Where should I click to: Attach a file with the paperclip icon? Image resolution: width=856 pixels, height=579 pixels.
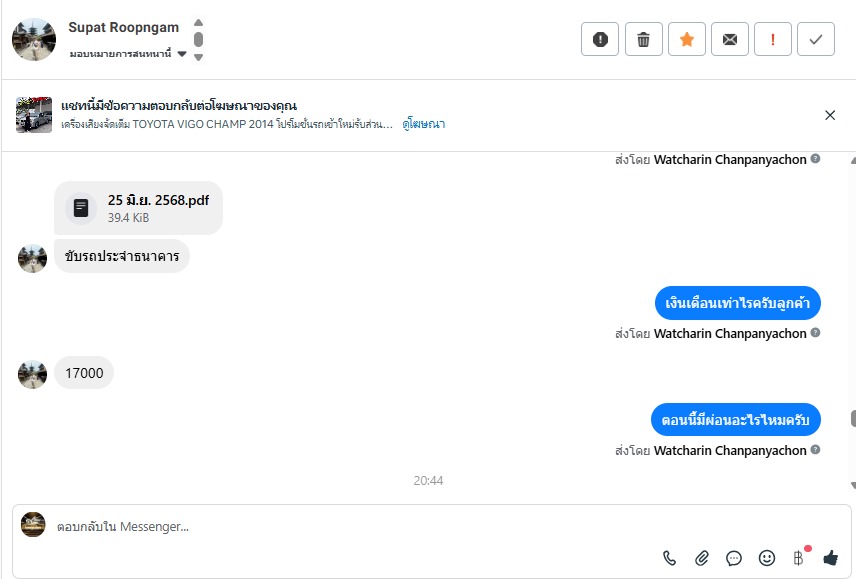(702, 558)
